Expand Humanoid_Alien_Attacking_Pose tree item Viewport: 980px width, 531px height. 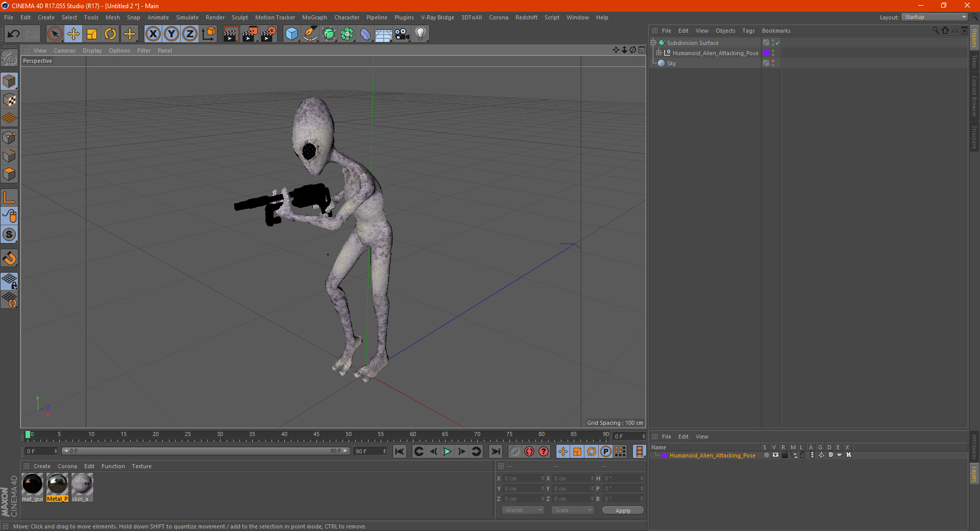(658, 53)
